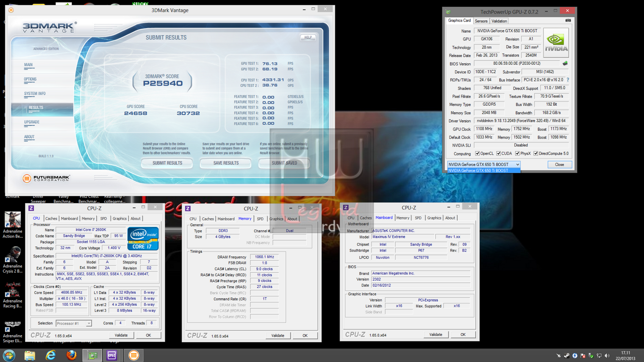Viewport: 644px width, 362px height.
Task: Click Validate in the Mainboard CPU-Z window
Action: 436,335
